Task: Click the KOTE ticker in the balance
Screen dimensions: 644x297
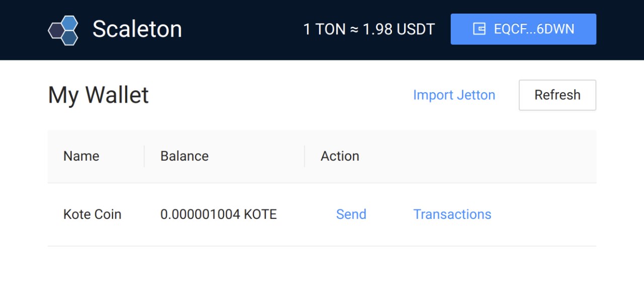Action: (x=260, y=214)
